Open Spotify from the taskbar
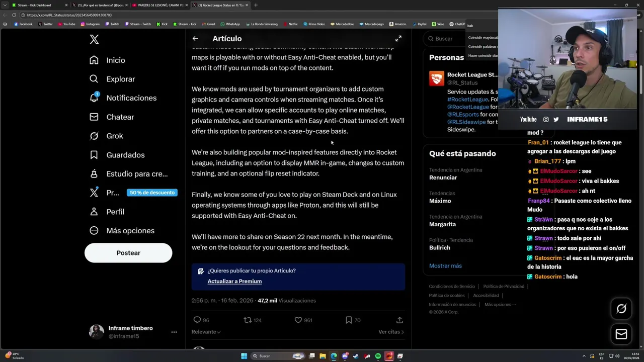The image size is (644, 362). 378,356
